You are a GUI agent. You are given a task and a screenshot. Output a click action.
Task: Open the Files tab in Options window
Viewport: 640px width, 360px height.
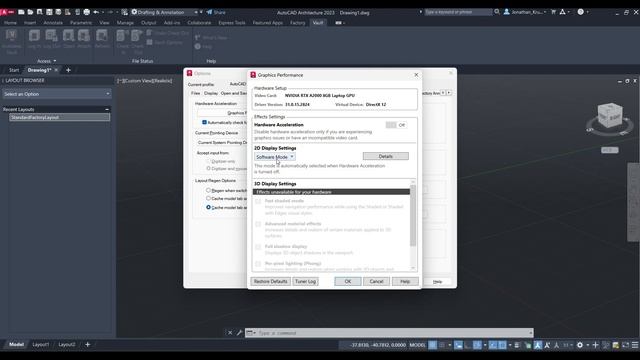tap(196, 93)
